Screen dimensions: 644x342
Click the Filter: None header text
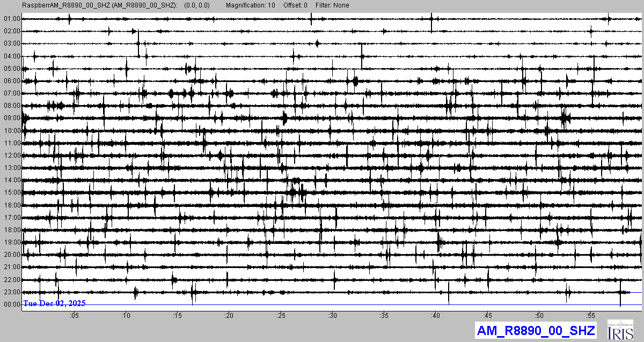333,5
